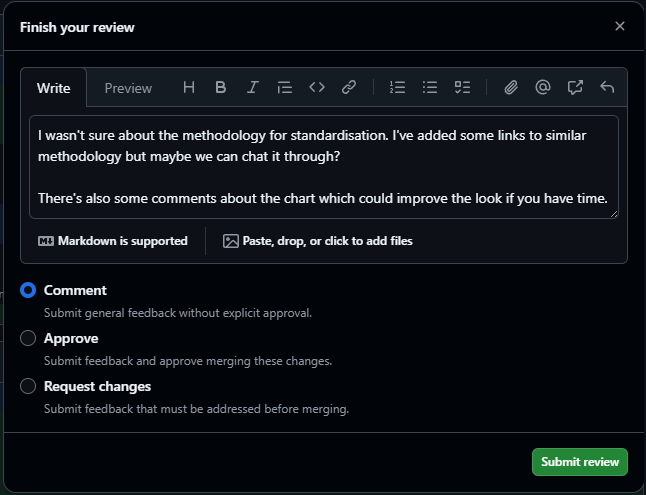Insert an unordered bullet list
The width and height of the screenshot is (646, 495).
point(430,88)
